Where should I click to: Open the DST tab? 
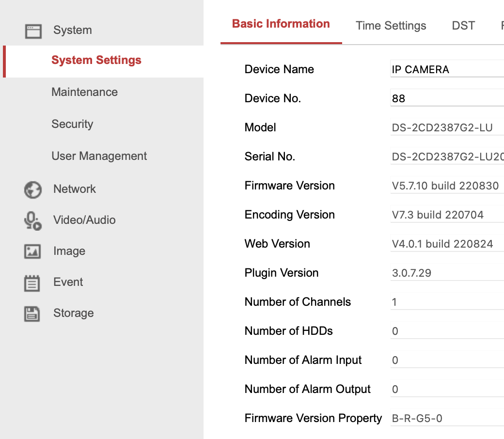[x=463, y=26]
